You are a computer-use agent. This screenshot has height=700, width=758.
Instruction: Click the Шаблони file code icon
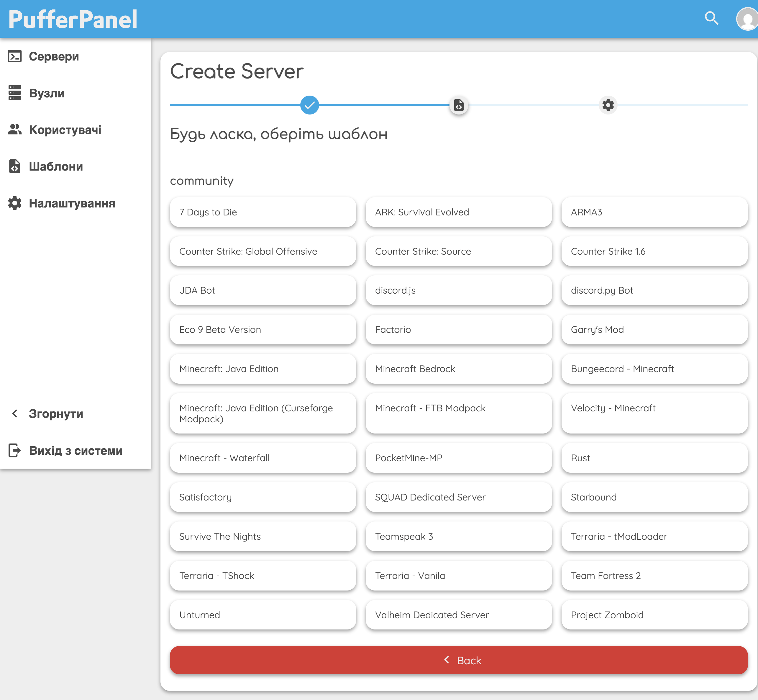tap(15, 166)
